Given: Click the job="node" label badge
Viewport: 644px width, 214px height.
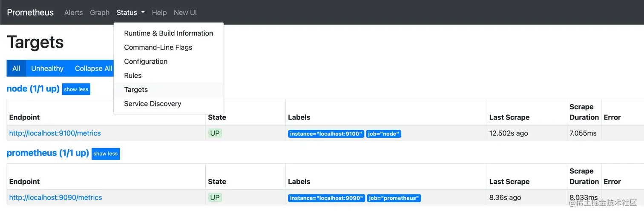Looking at the screenshot, I should coord(384,134).
